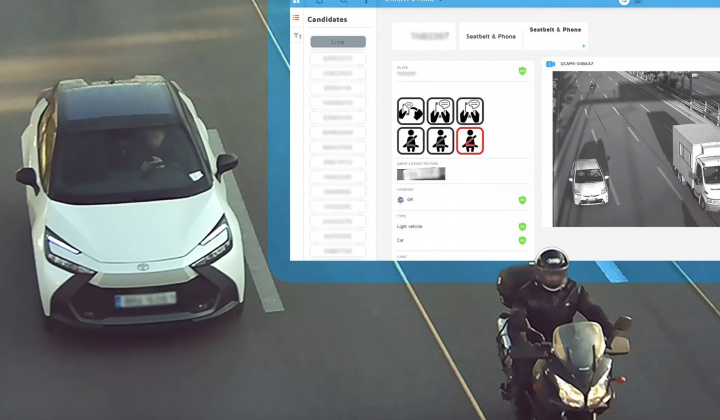This screenshot has height=420, width=720.
Task: Click the camera name label above the feed
Action: [577, 64]
